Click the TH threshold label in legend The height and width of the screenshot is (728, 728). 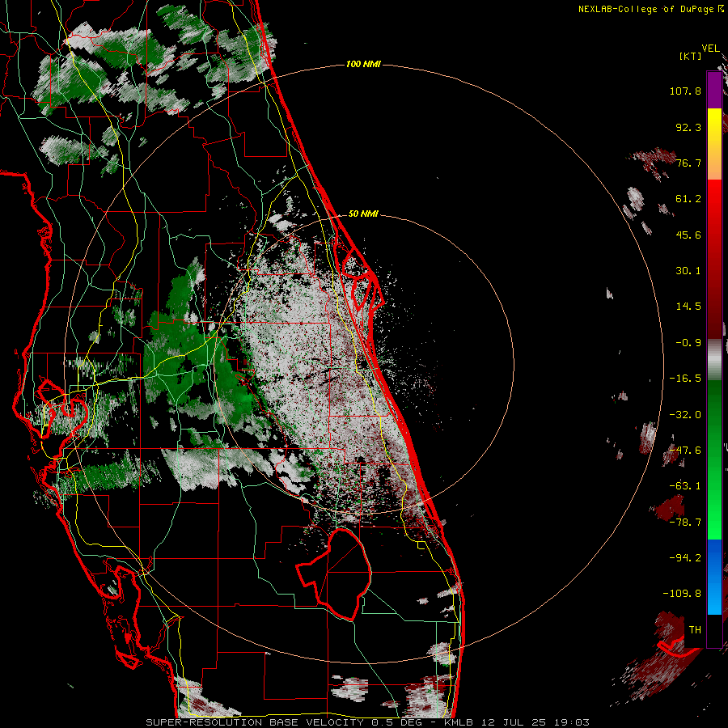(x=695, y=630)
